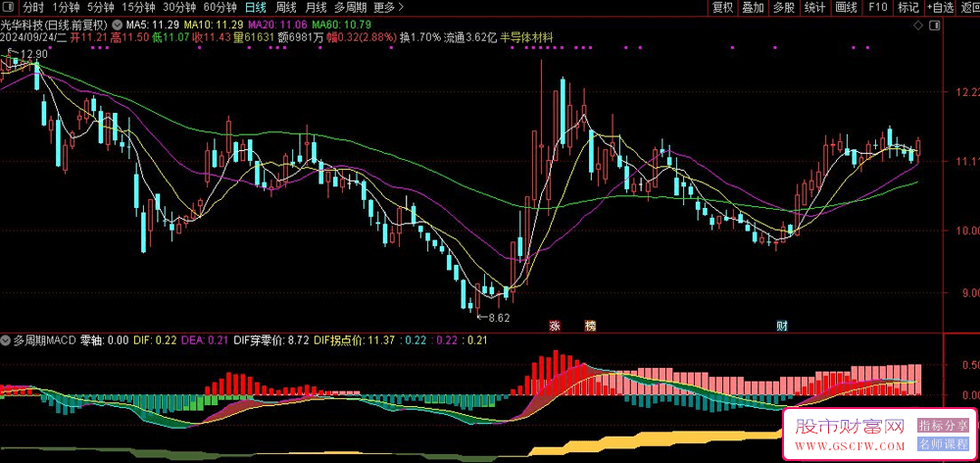This screenshot has width=980, height=463.
Task: Open the MA indicator settings arrow
Action: [x=118, y=26]
